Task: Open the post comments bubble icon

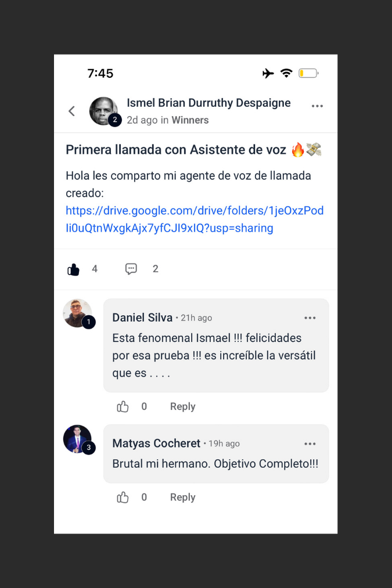Action: (x=131, y=269)
